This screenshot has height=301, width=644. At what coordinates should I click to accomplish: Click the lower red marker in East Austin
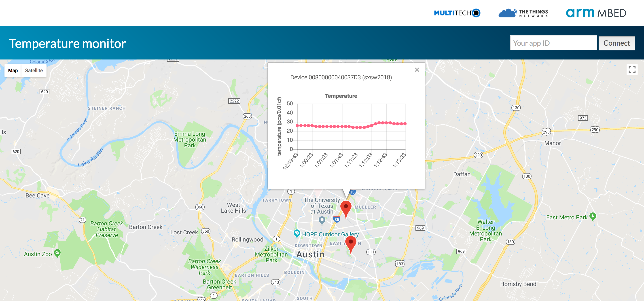click(x=350, y=242)
